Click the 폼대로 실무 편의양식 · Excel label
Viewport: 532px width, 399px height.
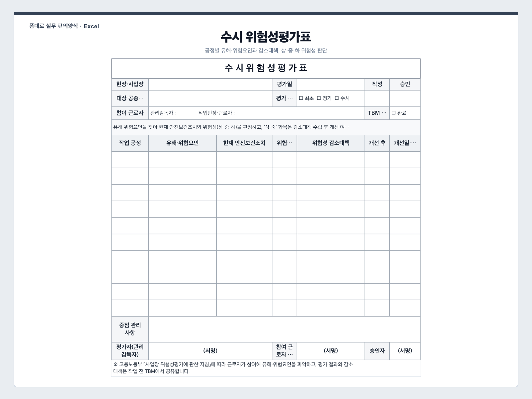pyautogui.click(x=64, y=26)
